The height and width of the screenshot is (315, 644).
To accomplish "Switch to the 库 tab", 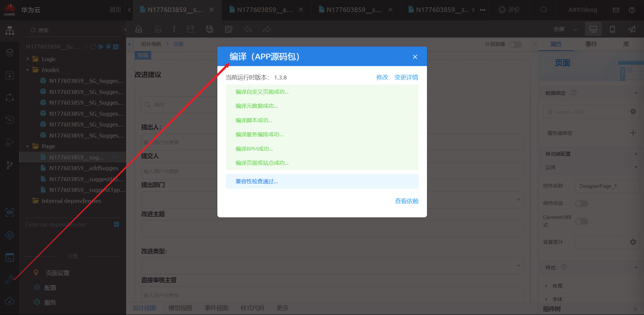I will click(626, 44).
